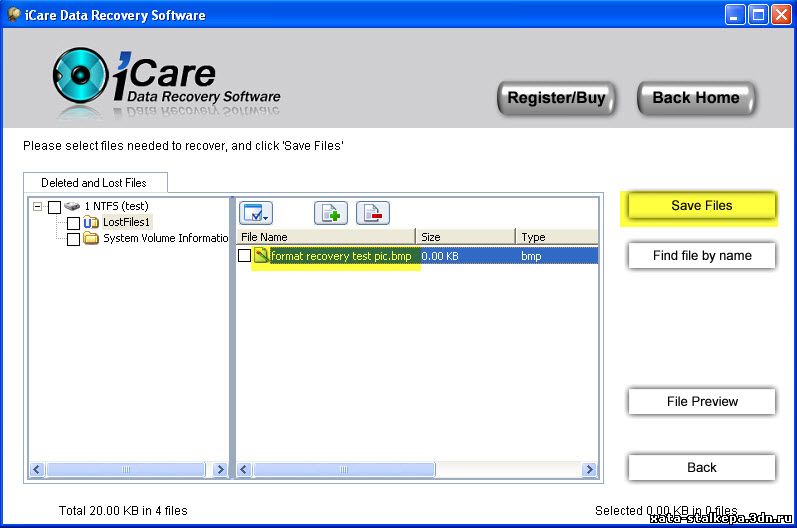Click left arrow of tree pane scrollbar
The image size is (797, 528).
tap(36, 470)
